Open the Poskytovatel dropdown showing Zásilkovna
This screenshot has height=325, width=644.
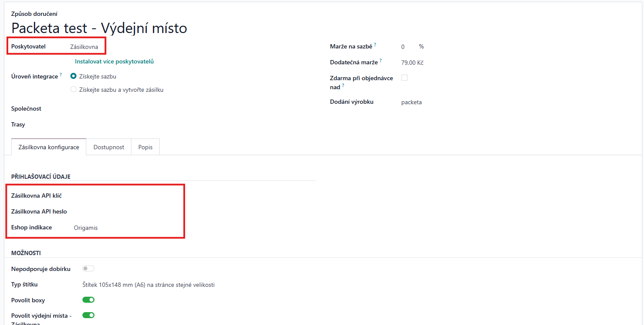(x=84, y=47)
